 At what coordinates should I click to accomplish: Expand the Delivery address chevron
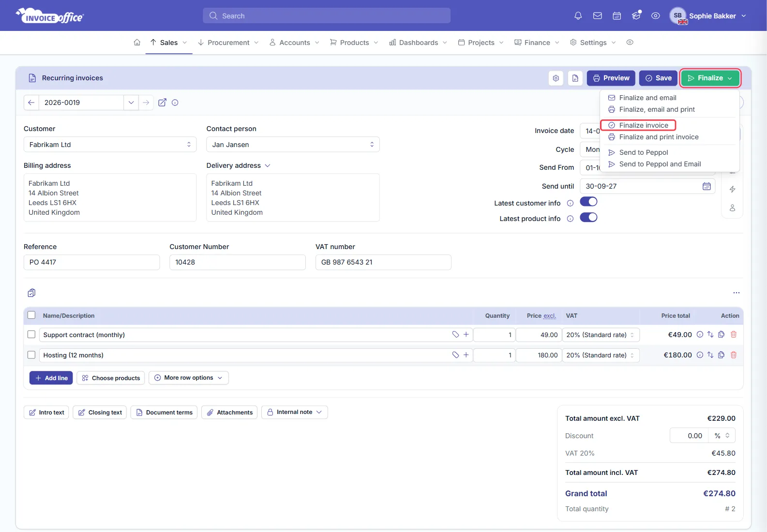pos(268,165)
